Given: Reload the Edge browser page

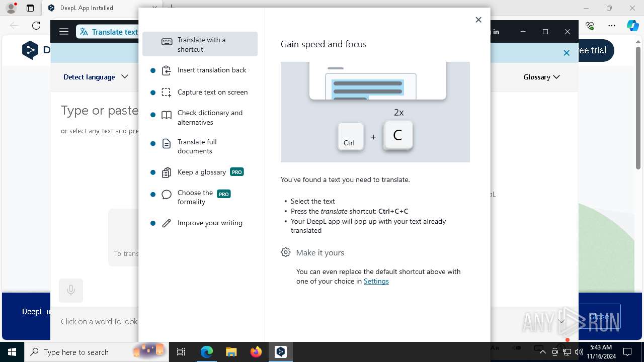Looking at the screenshot, I should 36,26.
